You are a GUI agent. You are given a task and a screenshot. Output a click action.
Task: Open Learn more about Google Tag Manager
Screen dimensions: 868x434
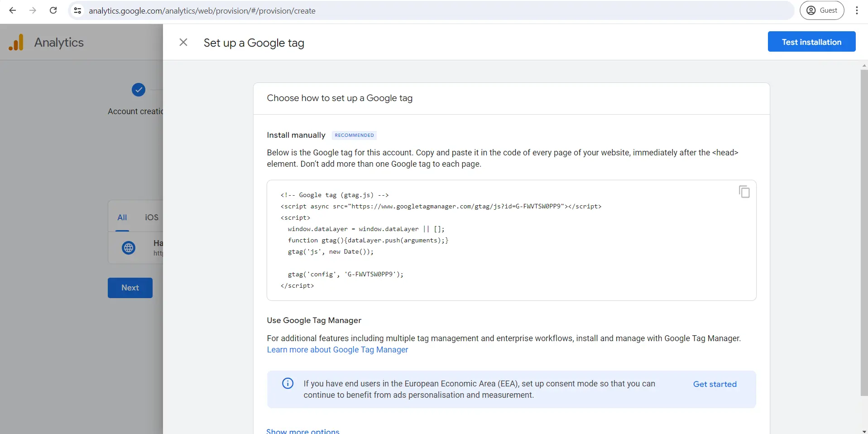tap(337, 350)
